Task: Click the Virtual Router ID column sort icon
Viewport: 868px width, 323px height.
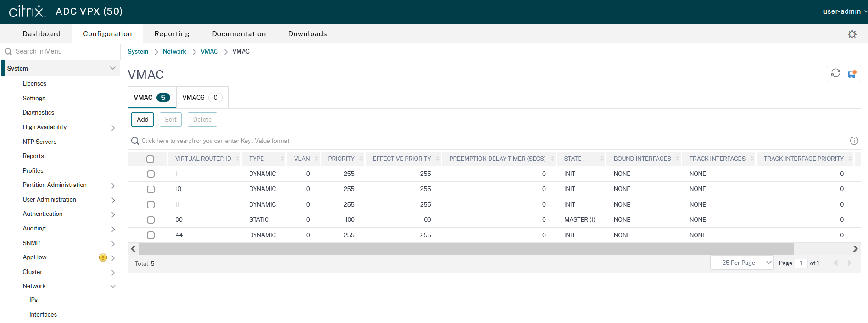Action: click(x=237, y=159)
